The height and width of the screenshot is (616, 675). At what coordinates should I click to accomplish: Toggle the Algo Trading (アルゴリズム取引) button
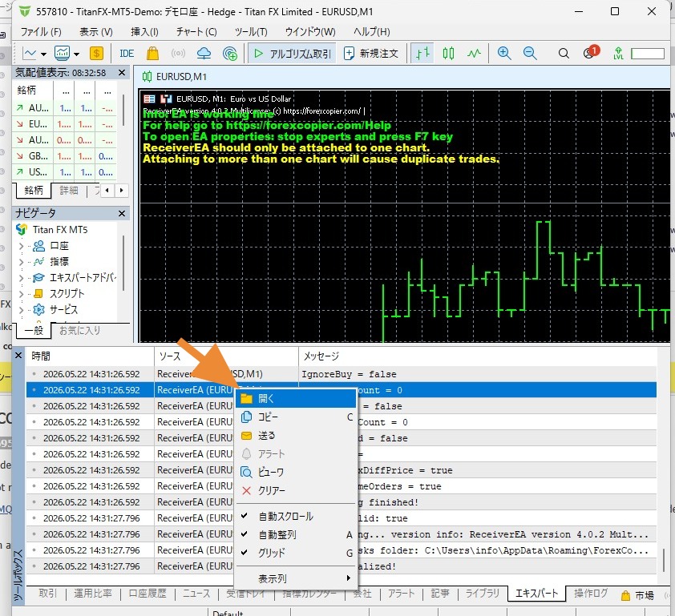(x=293, y=54)
